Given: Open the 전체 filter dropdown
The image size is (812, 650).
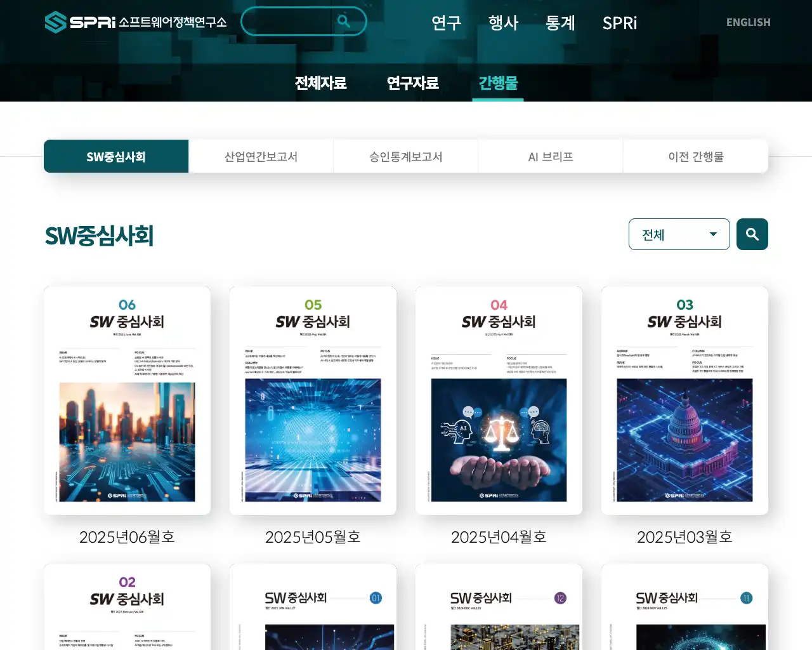Looking at the screenshot, I should [679, 234].
